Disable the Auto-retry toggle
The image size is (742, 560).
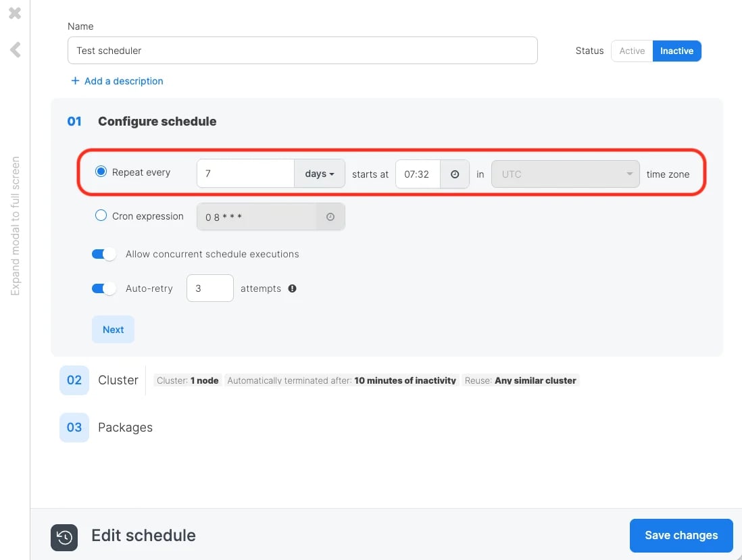pyautogui.click(x=104, y=288)
